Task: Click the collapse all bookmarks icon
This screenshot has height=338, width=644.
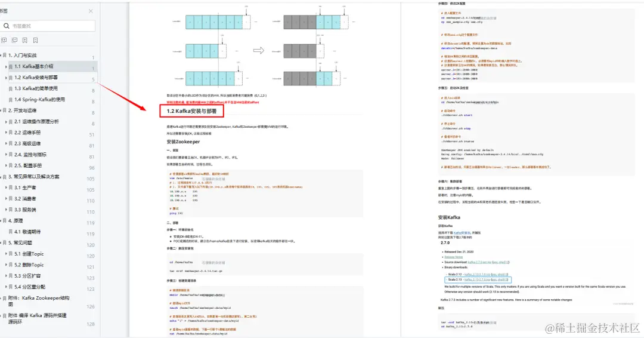Action: click(14, 40)
